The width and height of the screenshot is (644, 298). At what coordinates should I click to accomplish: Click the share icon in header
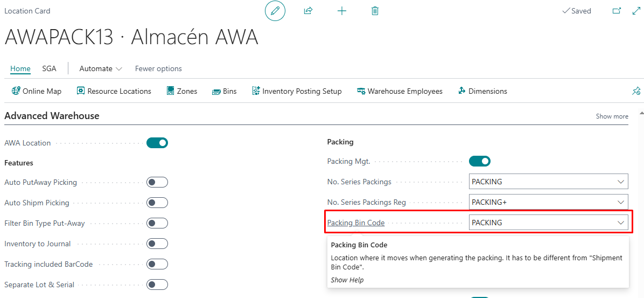[308, 11]
